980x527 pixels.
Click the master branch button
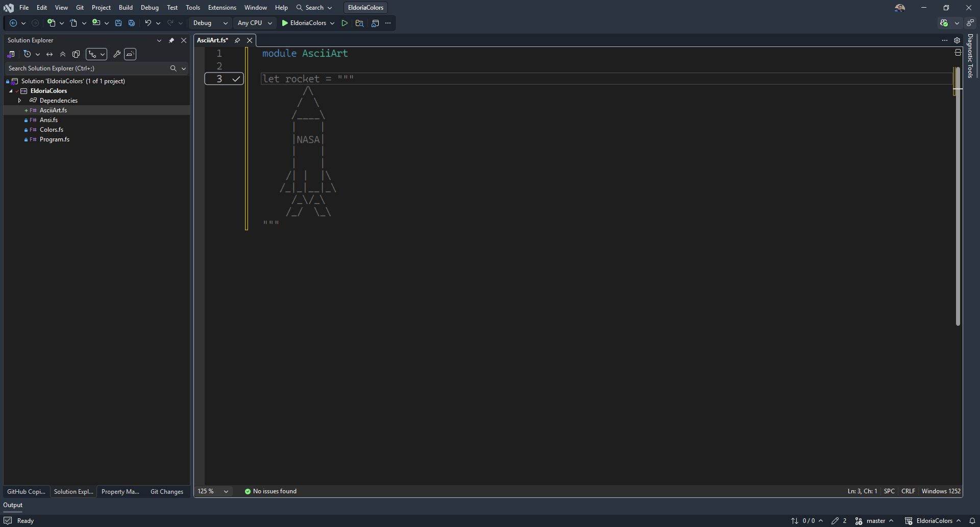click(x=875, y=521)
